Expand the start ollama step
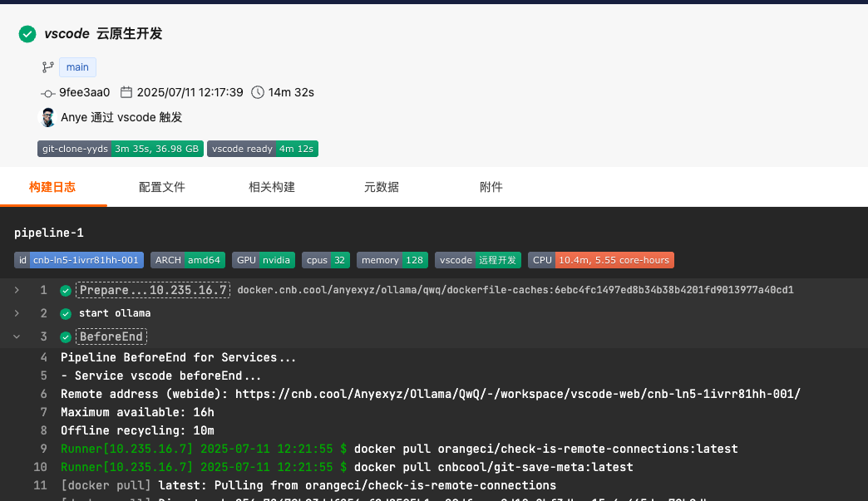The height and width of the screenshot is (501, 868). click(17, 313)
